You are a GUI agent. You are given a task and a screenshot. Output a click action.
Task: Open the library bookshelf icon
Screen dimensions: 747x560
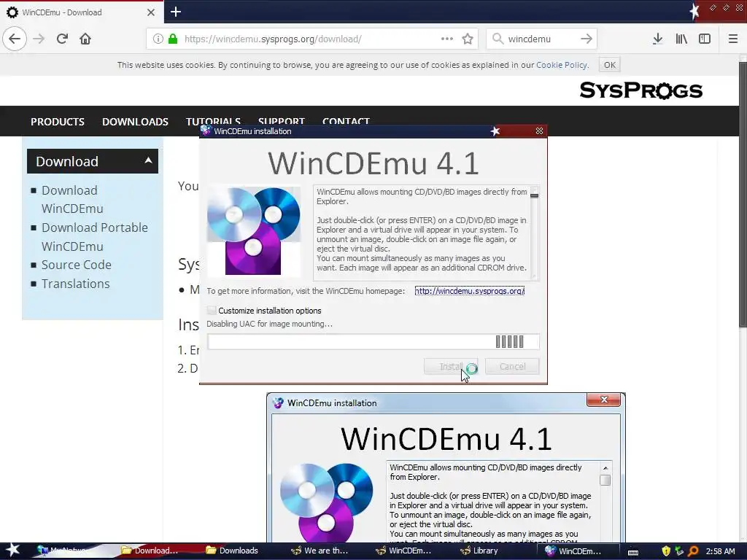(x=681, y=39)
